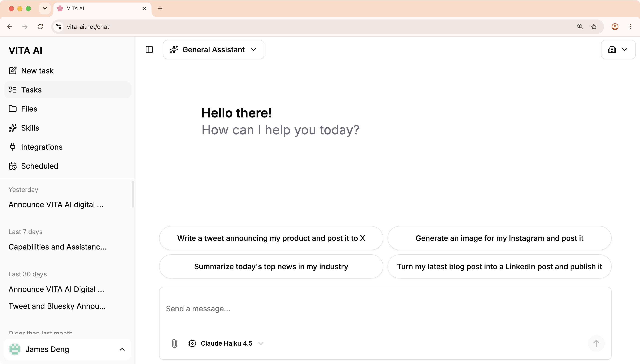640x364 pixels.
Task: Click the attach file paperclip icon
Action: coord(175,343)
